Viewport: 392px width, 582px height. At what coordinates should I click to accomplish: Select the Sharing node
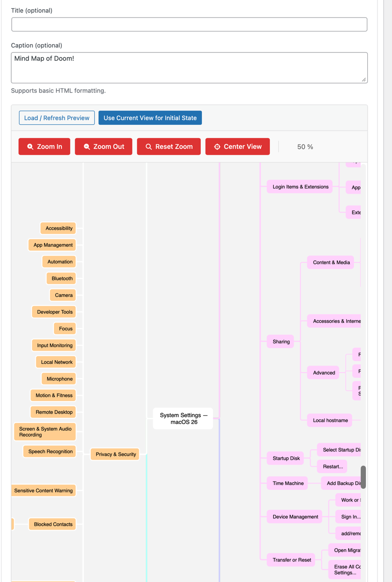[280, 341]
